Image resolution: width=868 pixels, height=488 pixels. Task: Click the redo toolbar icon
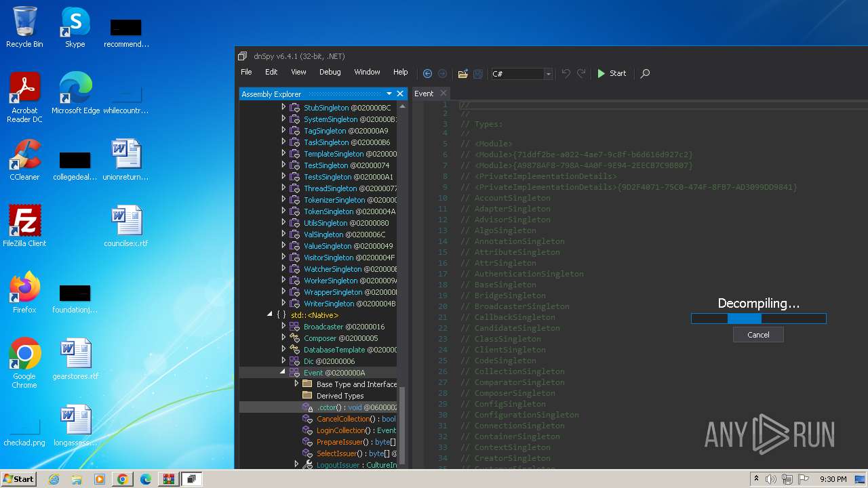581,73
